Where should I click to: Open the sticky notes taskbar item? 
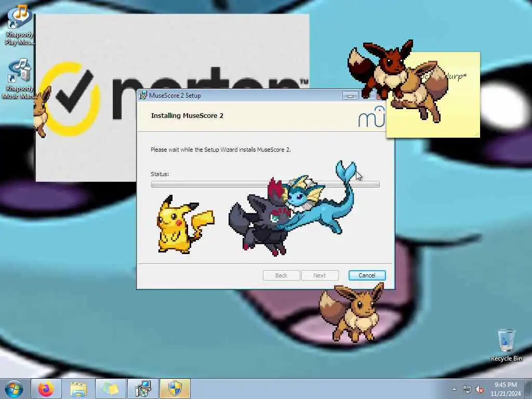pos(111,389)
